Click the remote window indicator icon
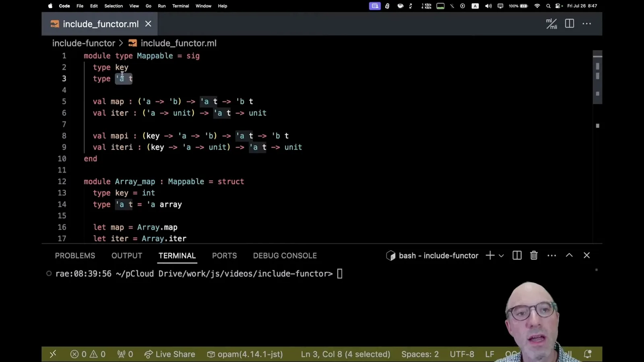 pos(53,354)
